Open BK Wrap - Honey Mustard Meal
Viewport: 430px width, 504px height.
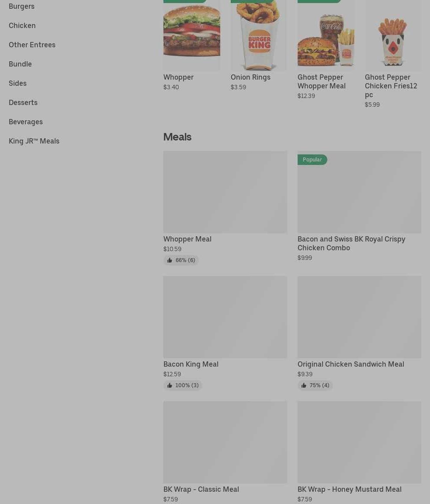350,489
